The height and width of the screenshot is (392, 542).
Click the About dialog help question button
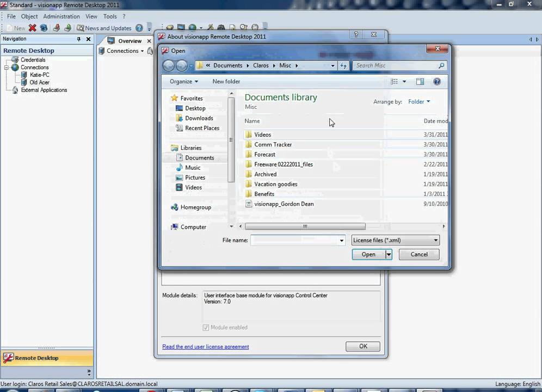tap(356, 35)
